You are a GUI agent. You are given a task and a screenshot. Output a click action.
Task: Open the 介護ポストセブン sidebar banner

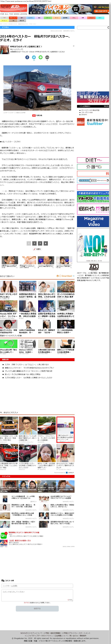click(93, 167)
